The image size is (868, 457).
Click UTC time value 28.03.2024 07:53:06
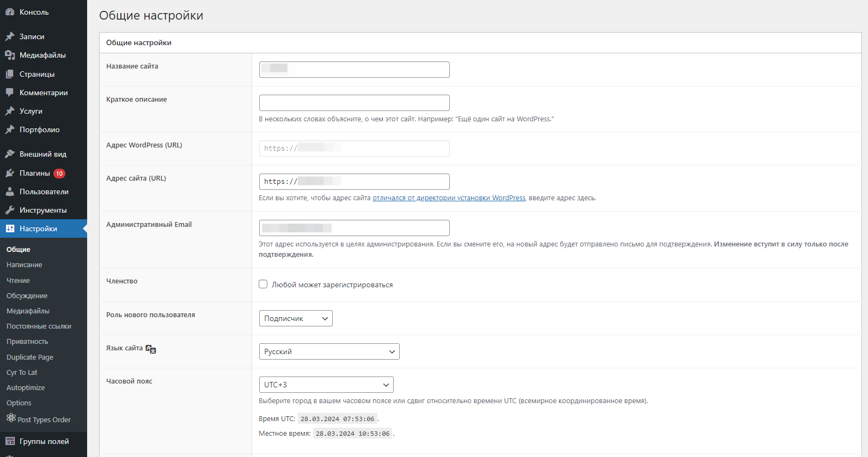pos(338,419)
